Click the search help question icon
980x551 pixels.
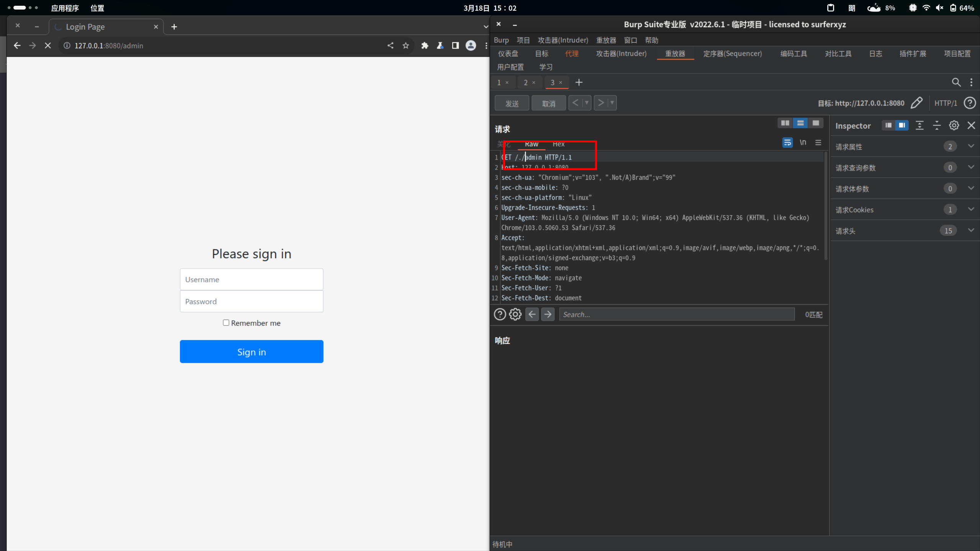coord(500,314)
